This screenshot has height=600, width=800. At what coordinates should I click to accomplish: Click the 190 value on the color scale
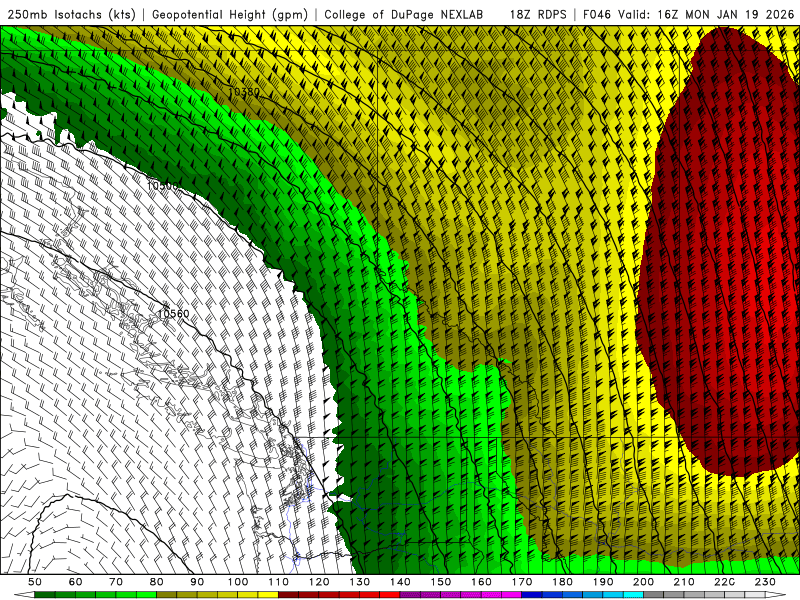603,582
